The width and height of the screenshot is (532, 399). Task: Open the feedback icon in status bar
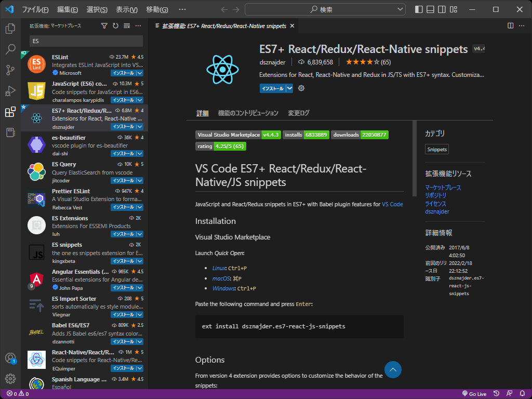[509, 394]
